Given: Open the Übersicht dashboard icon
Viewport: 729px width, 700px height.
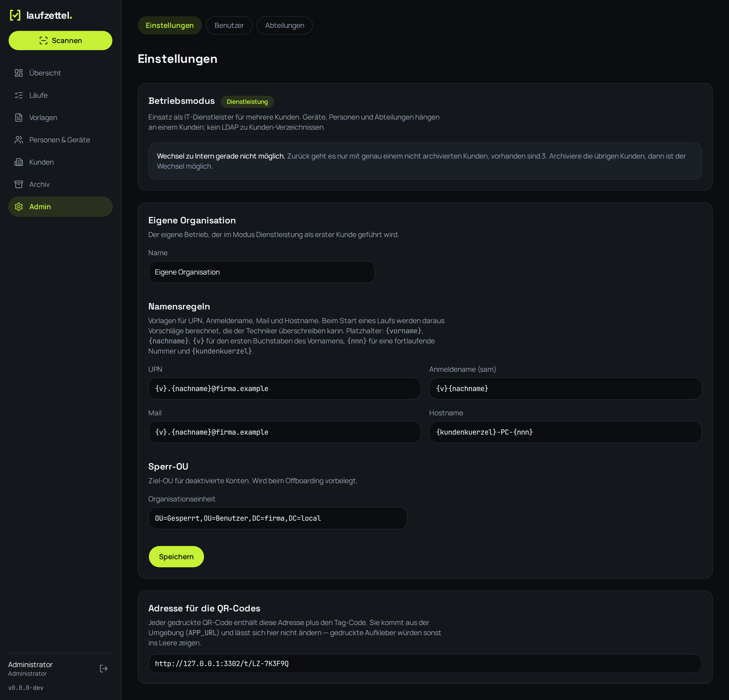Looking at the screenshot, I should coord(18,73).
